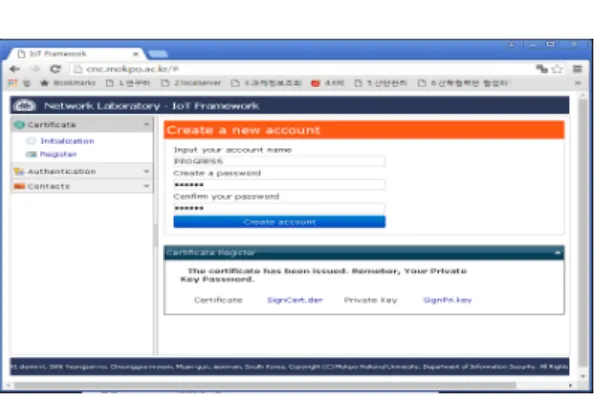This screenshot has width=599, height=396.
Task: Select the IoT Framework browser tab
Action: pos(76,54)
